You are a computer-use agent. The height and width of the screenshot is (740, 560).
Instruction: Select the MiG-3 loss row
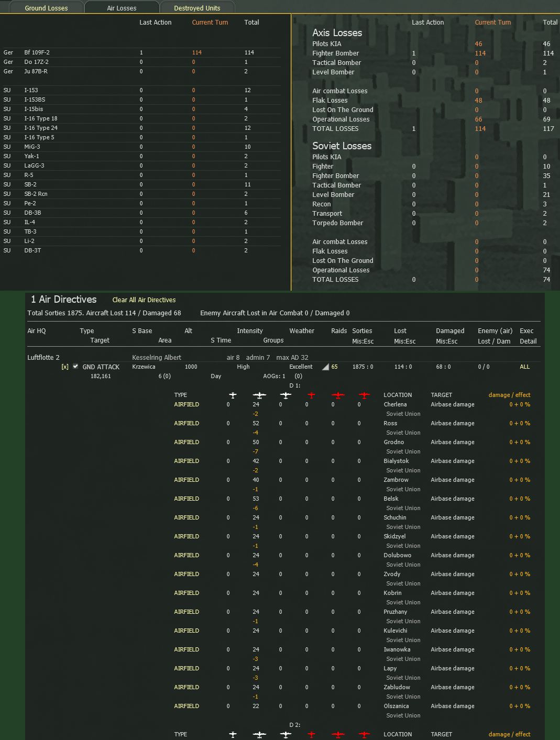pos(141,147)
